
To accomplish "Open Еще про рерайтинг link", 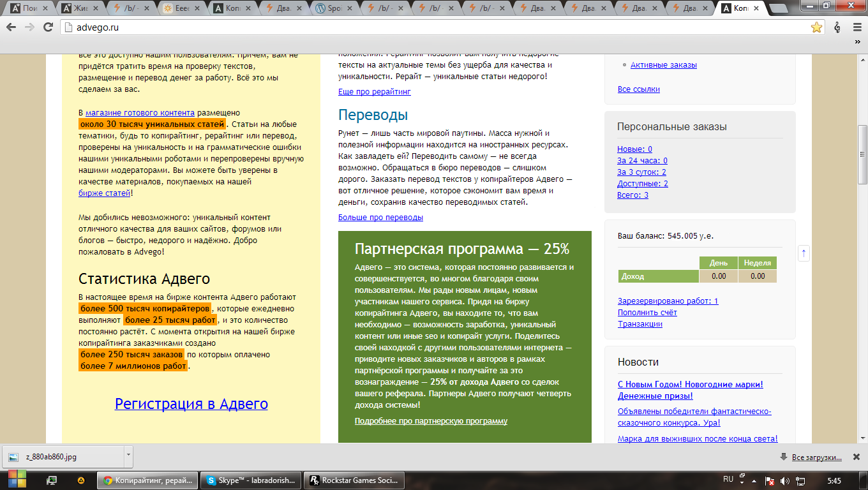I will pyautogui.click(x=375, y=92).
